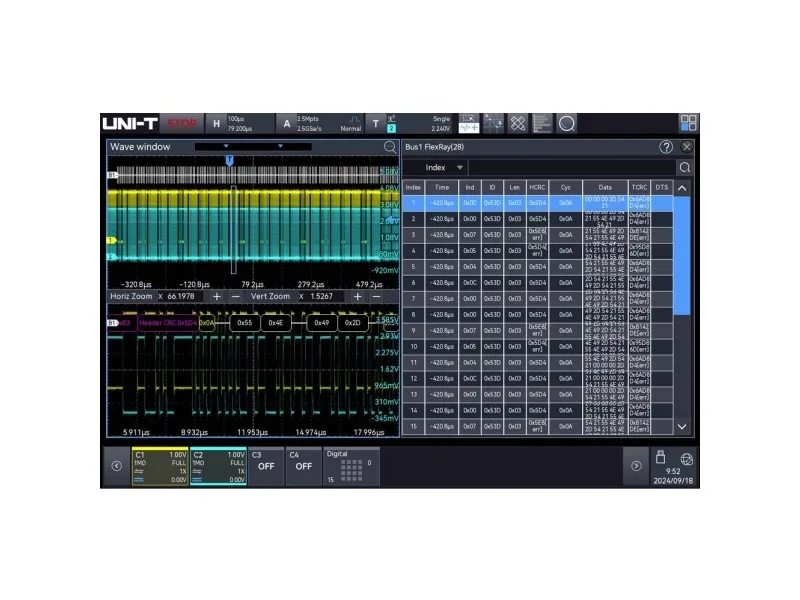Select the highlighted waveform measurement icon in toolbar
The height and width of the screenshot is (600, 800).
(x=468, y=123)
